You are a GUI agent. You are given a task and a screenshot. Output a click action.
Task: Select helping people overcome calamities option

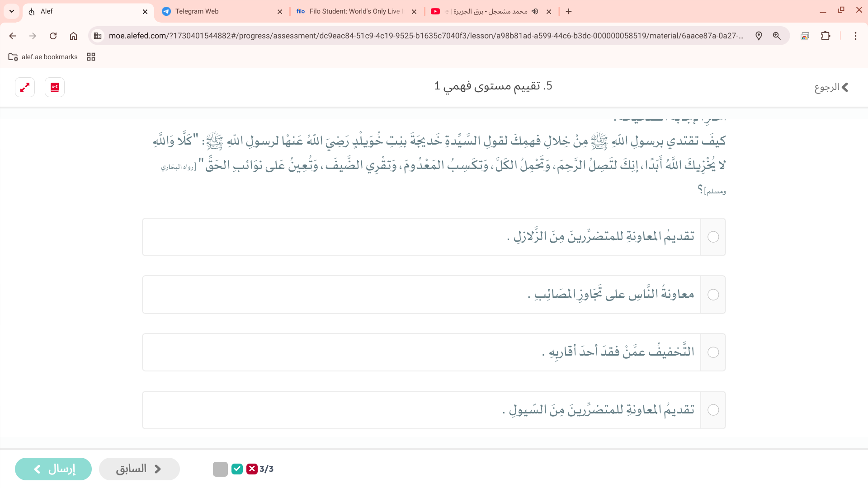[713, 295]
